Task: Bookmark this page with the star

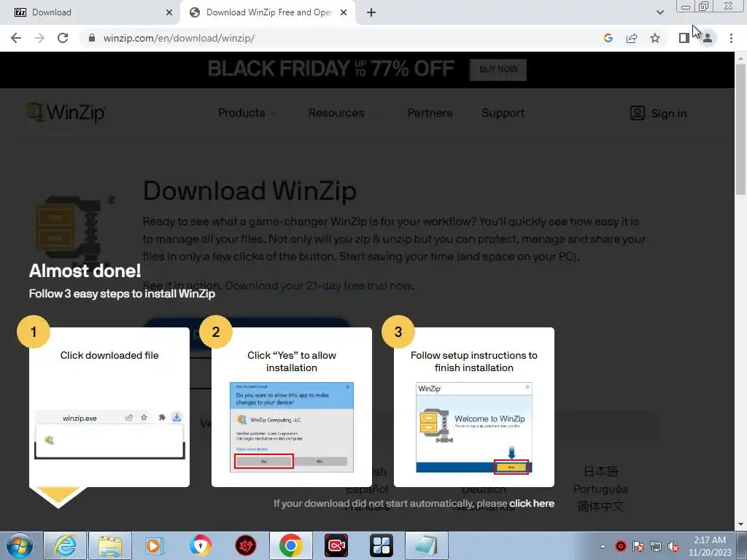Action: point(655,38)
